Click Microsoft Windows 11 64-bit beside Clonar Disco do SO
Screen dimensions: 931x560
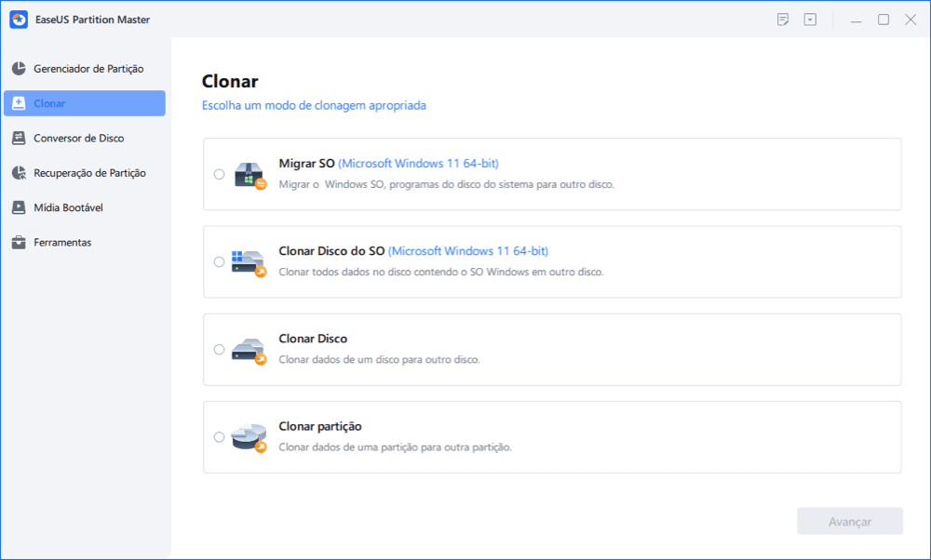[468, 251]
